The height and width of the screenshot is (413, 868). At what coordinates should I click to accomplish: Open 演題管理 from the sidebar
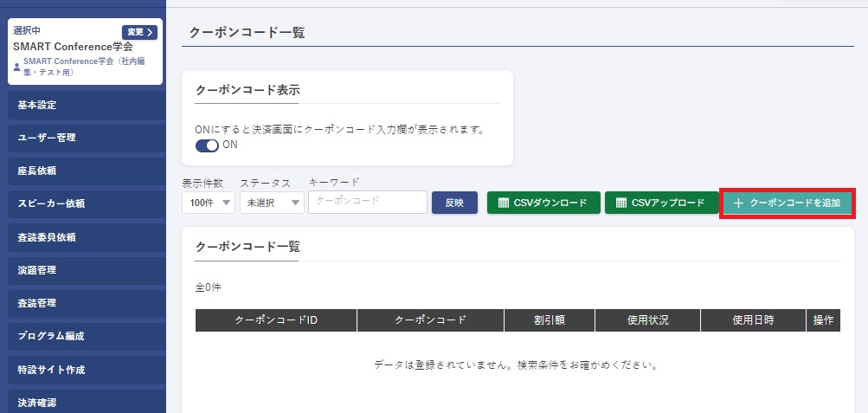(x=85, y=270)
